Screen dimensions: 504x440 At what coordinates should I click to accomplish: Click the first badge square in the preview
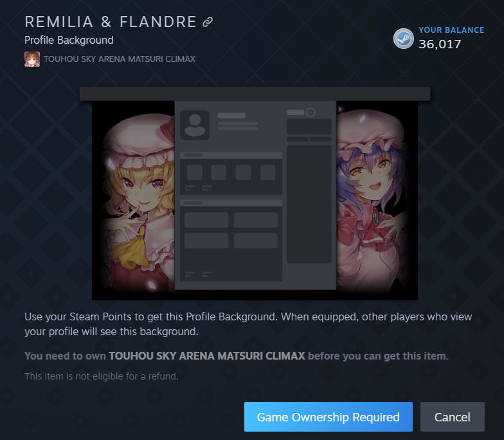[194, 172]
